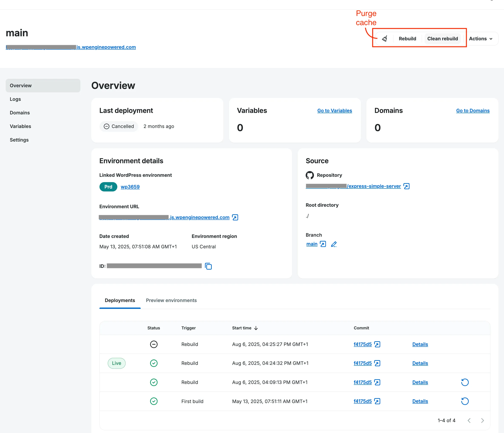Open the main branch link

click(312, 244)
